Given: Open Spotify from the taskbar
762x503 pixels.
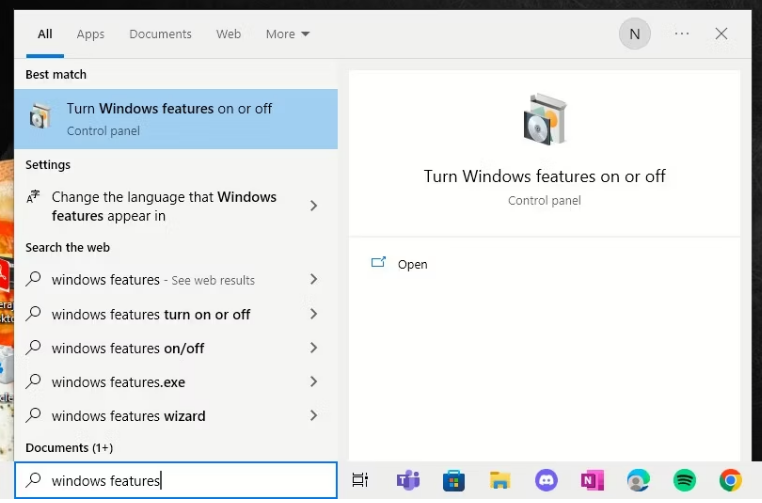Looking at the screenshot, I should click(x=684, y=480).
